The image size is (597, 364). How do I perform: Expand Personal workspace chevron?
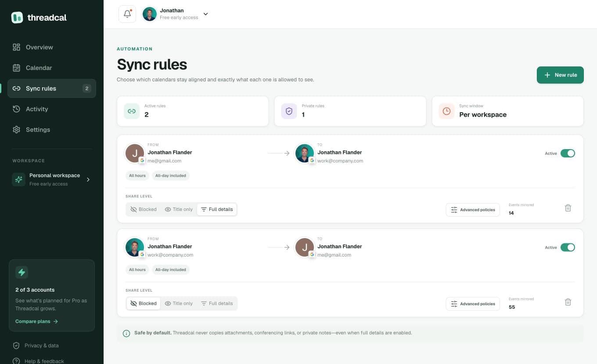(88, 179)
